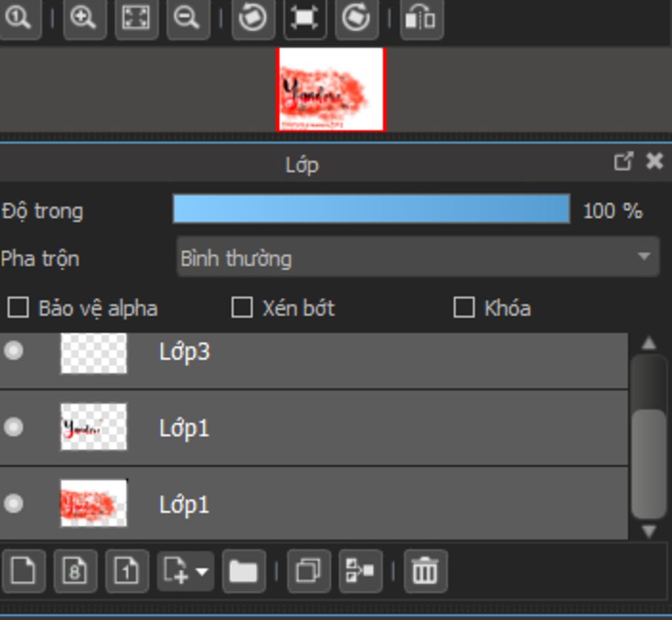This screenshot has height=620, width=672.
Task: Toggle visibility of the Lớp1 red-splash layer
Action: (13, 503)
